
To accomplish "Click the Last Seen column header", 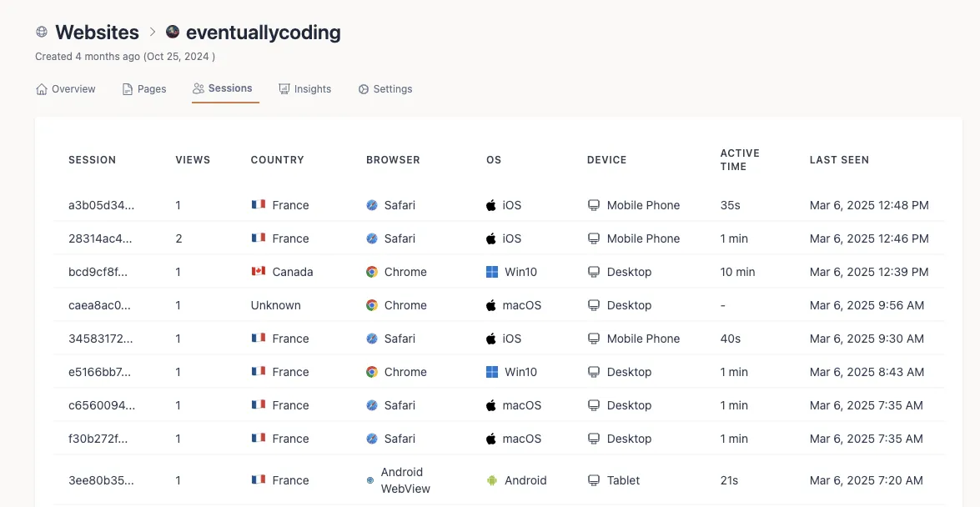I will [839, 159].
